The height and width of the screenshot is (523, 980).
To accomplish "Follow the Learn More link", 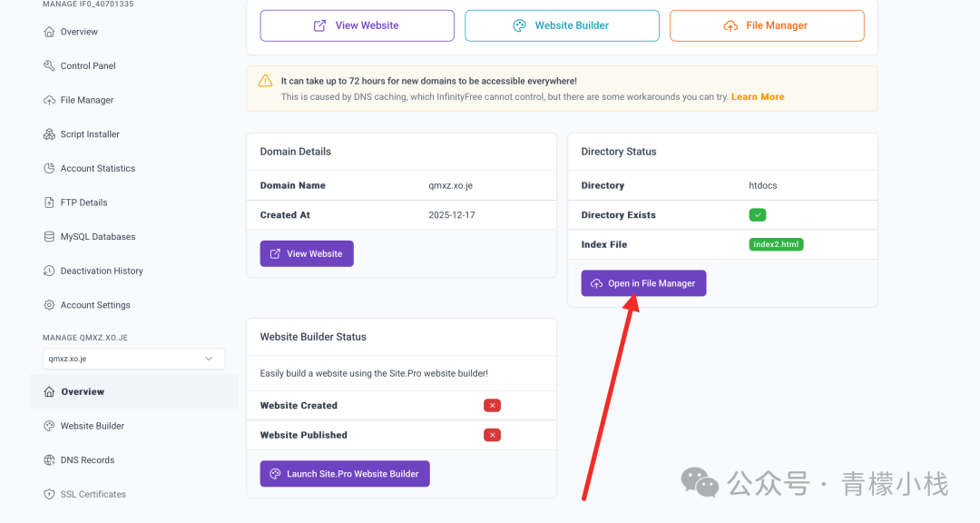I will point(758,97).
